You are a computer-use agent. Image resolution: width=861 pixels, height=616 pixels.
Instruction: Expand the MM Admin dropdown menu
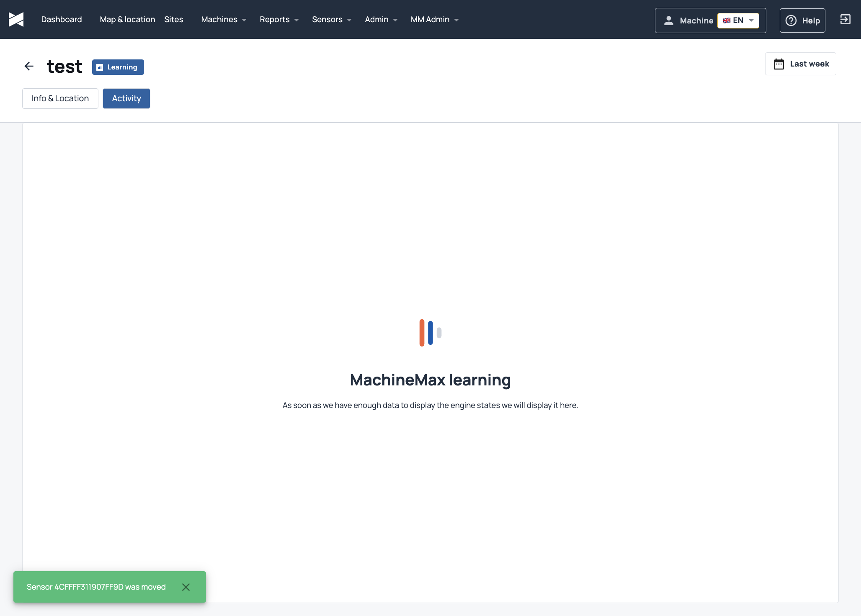coord(435,19)
